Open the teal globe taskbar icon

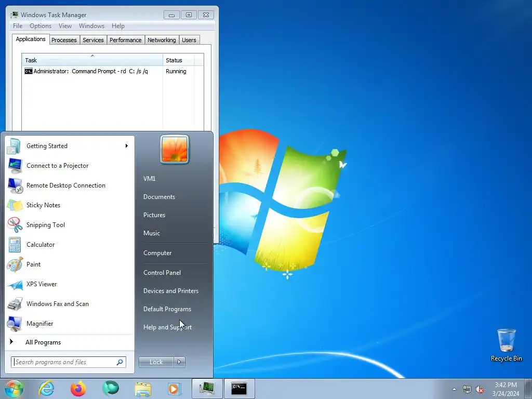(x=111, y=389)
